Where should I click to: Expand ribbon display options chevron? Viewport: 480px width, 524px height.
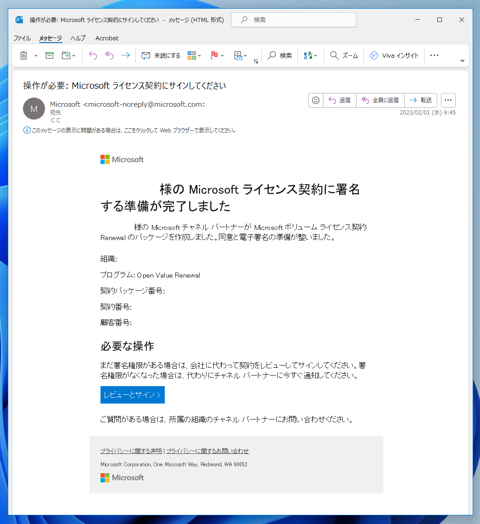click(x=462, y=61)
